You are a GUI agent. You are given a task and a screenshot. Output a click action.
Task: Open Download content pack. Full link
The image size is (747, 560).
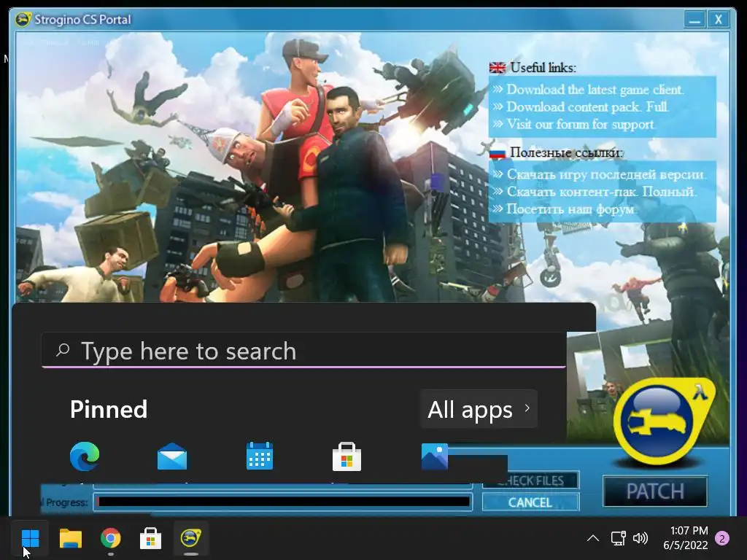pos(587,106)
